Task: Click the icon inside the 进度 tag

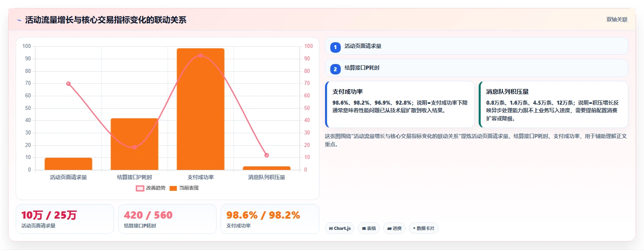Action: (x=389, y=228)
